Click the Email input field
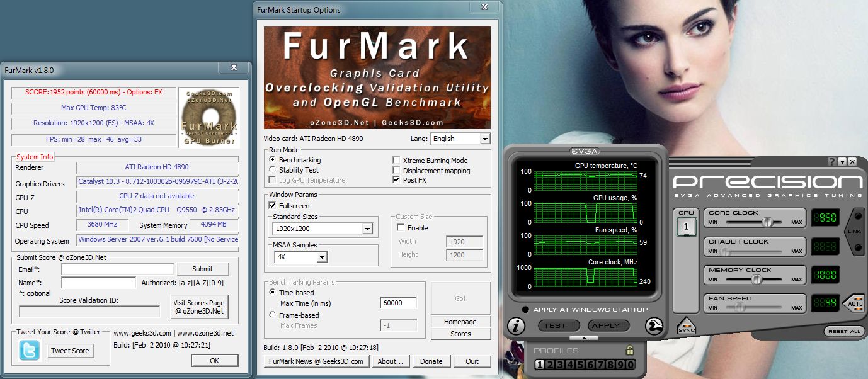868x379 pixels. pyautogui.click(x=117, y=269)
